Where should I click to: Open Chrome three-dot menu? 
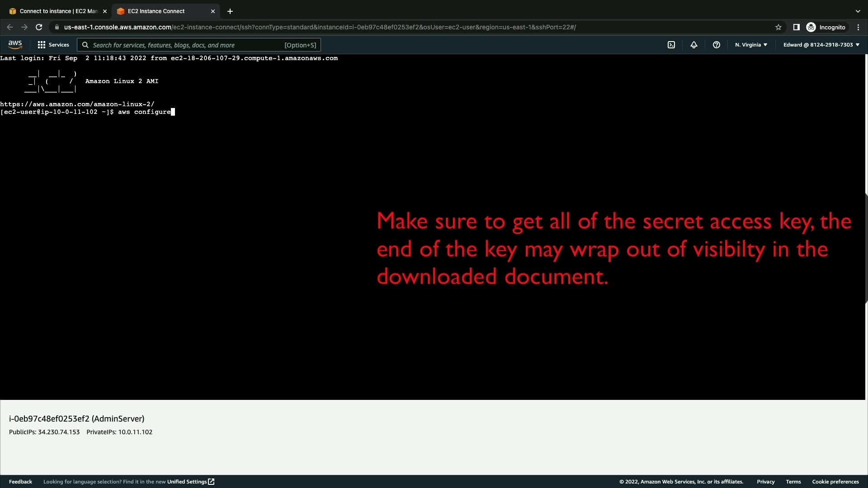coord(858,27)
